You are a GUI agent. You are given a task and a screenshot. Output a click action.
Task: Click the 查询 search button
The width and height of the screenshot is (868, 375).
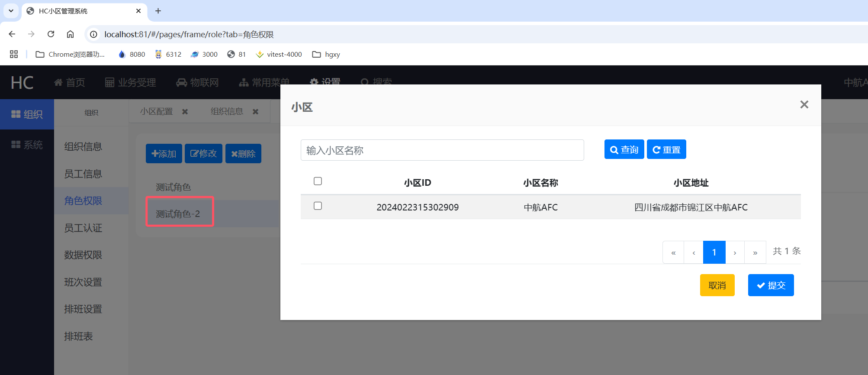[624, 149]
